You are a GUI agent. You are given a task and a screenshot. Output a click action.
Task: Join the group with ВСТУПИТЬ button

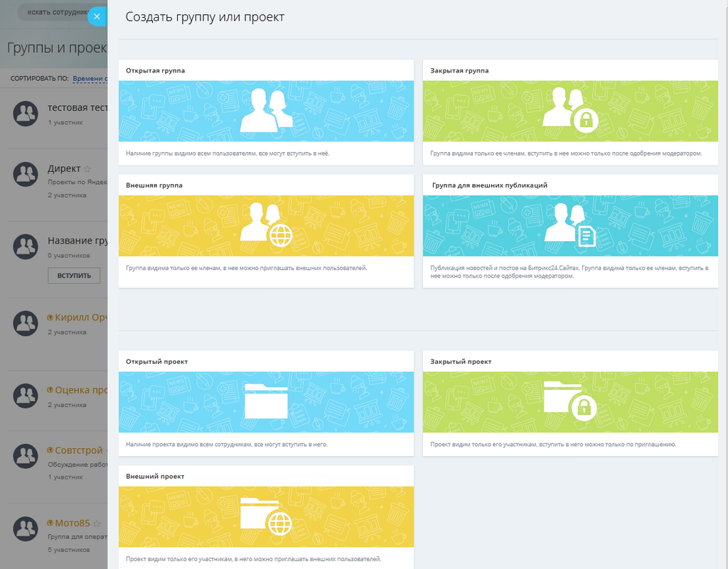click(x=74, y=276)
